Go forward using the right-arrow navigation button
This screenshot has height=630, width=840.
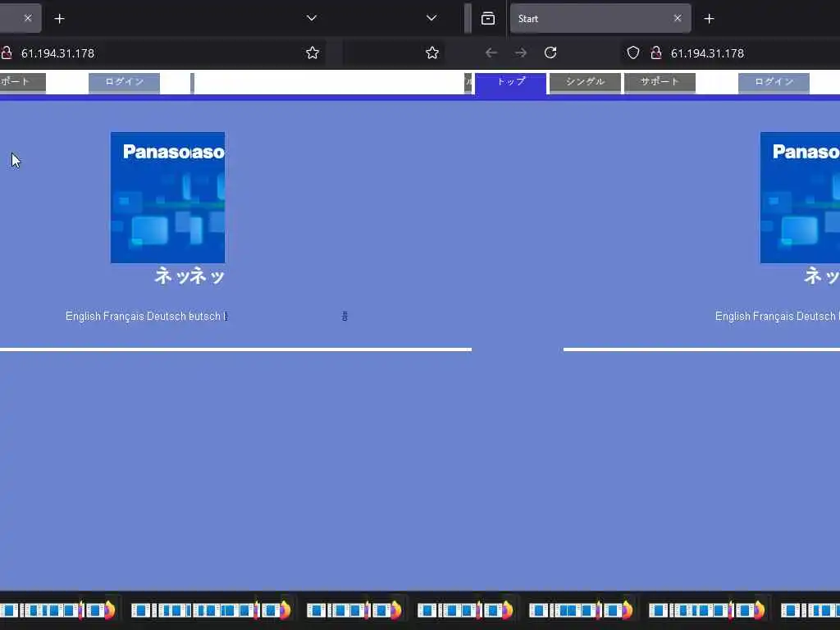pos(521,53)
